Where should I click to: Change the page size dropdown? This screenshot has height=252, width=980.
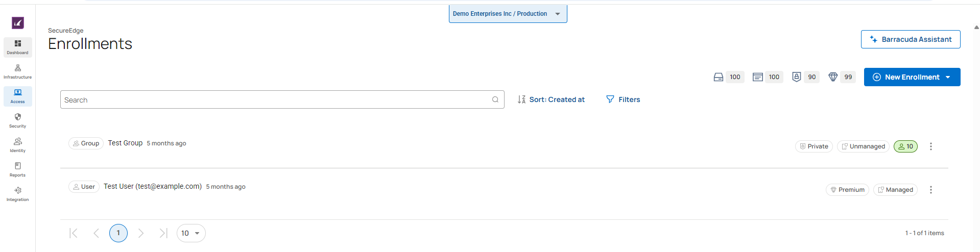tap(191, 233)
